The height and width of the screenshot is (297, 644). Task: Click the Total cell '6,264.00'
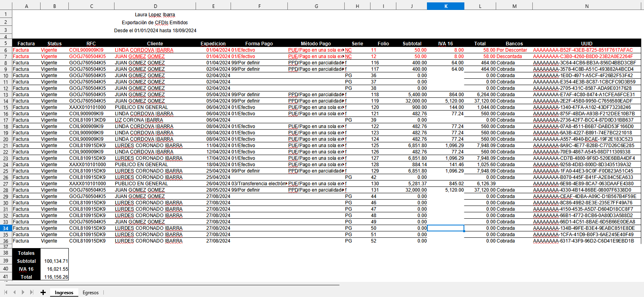click(480, 95)
